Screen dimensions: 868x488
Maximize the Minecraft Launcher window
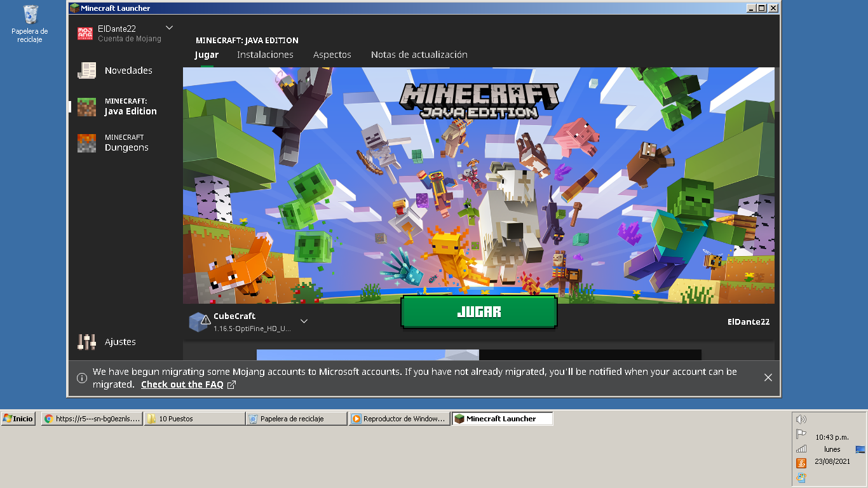click(x=762, y=8)
